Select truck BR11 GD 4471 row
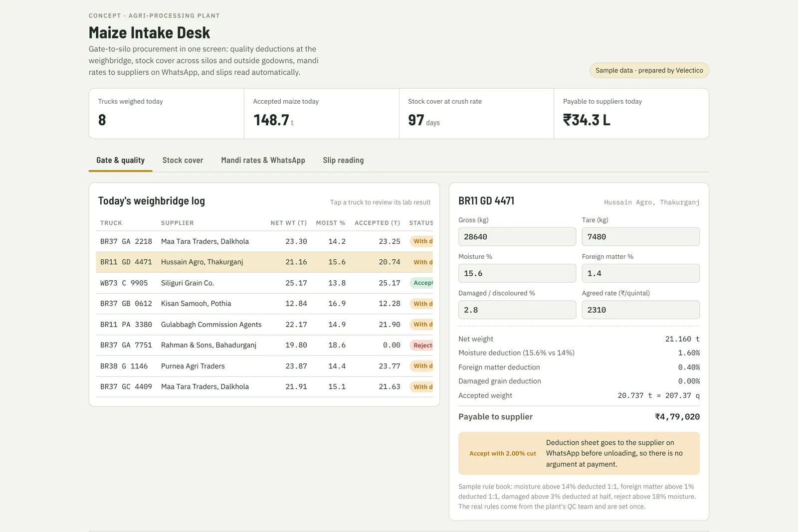Screen dimensions: 798x532 (x=264, y=262)
